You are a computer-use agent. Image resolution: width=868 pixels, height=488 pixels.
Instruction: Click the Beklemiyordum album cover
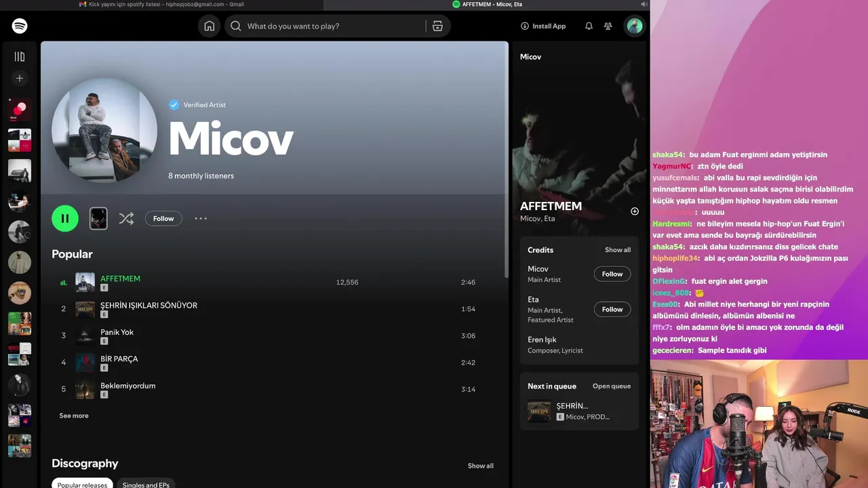coord(85,390)
